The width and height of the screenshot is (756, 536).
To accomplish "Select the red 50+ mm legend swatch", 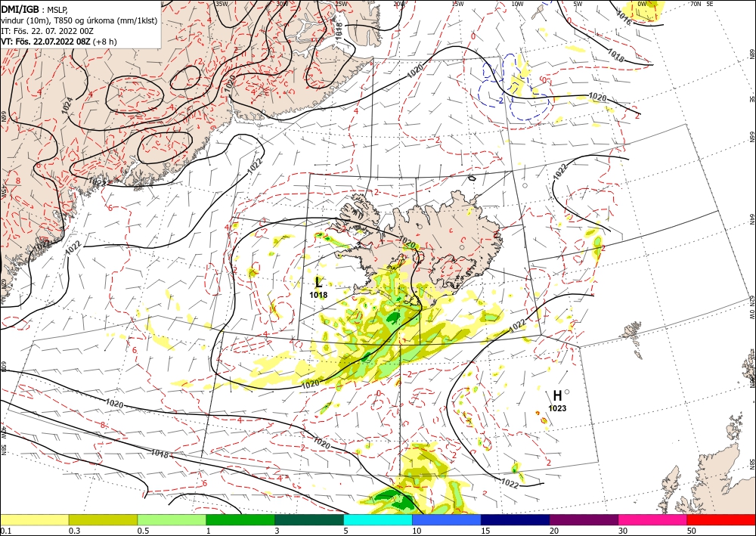I will (x=721, y=519).
